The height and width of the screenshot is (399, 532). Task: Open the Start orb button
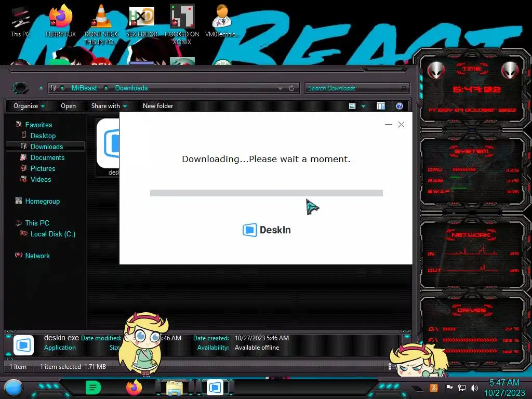click(x=14, y=388)
